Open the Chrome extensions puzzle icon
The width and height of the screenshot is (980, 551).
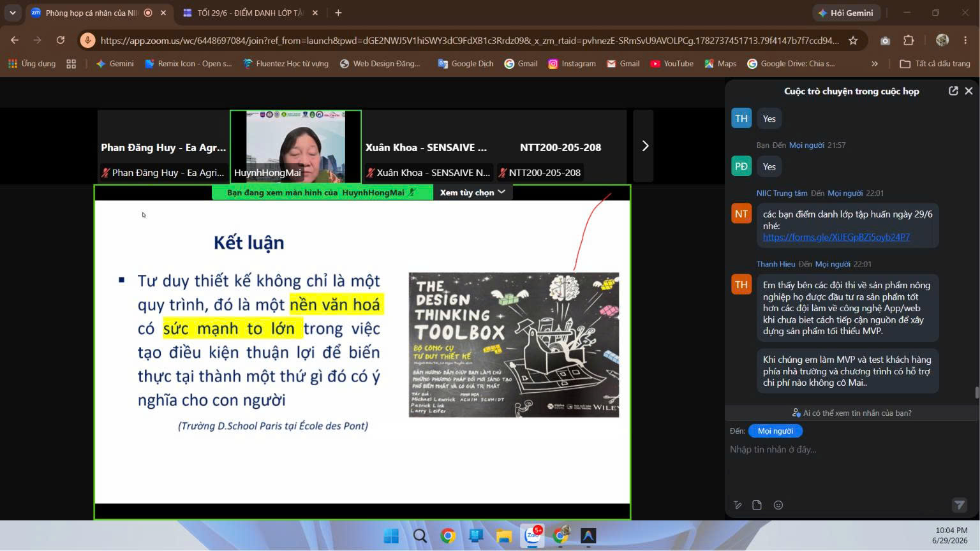tap(909, 40)
